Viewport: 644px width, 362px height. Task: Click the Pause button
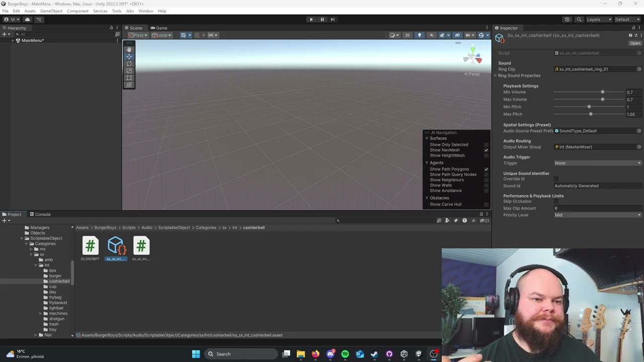click(322, 20)
